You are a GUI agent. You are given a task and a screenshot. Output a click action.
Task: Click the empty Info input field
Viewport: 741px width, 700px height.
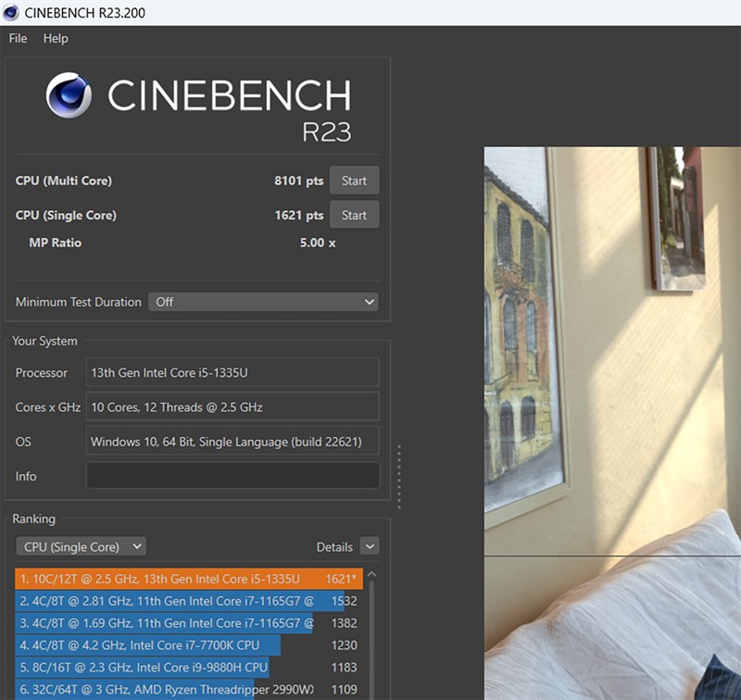[x=233, y=475]
